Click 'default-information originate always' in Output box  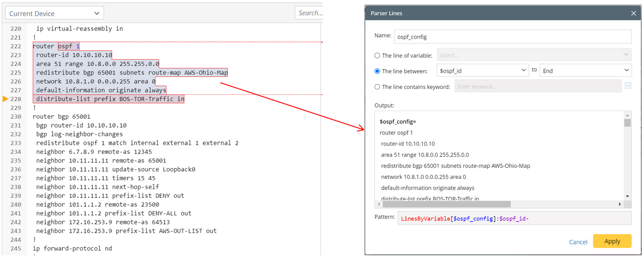point(428,188)
